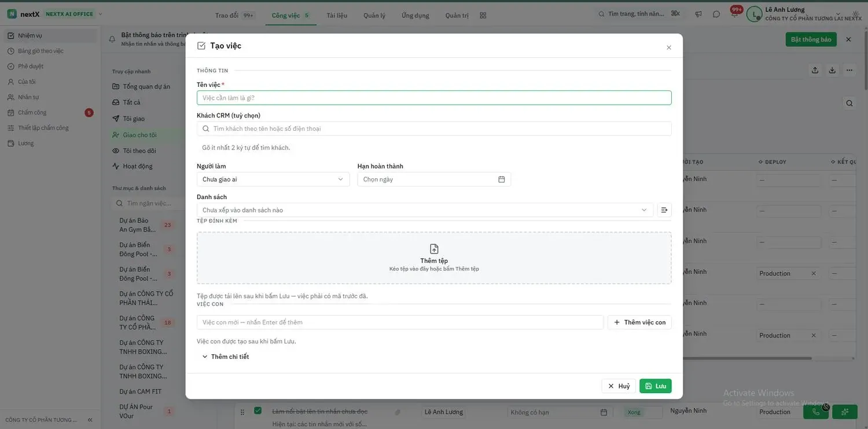Click the Huỷ cancel button
Viewport: 868px width, 429px height.
pos(619,386)
